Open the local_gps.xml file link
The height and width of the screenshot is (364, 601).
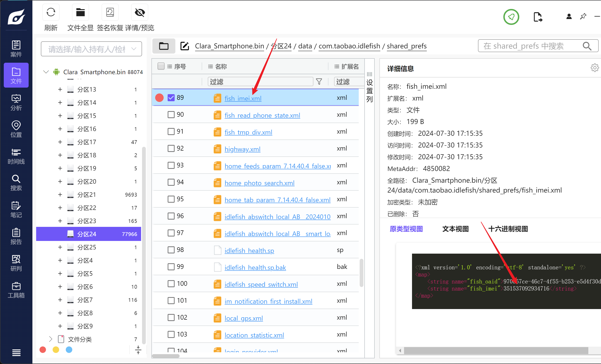coord(243,318)
